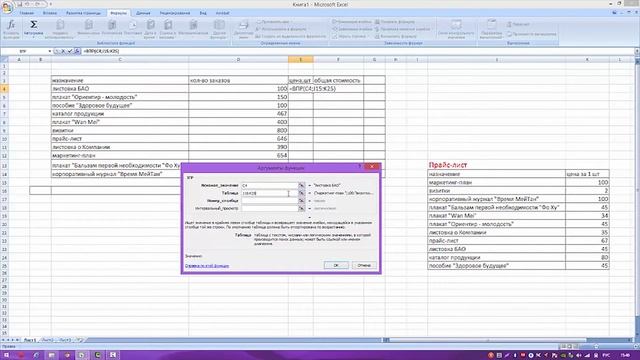
Task: Click Calculate Now in the ribbon
Action: pyautogui.click(x=518, y=24)
